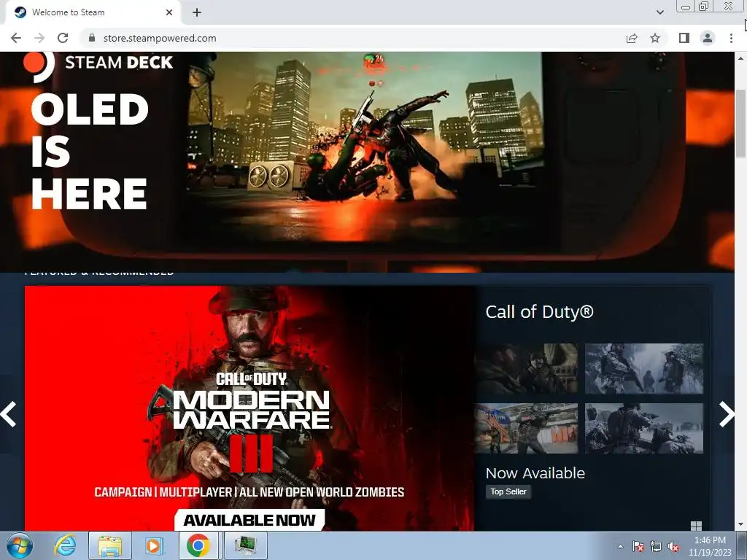Screen dimensions: 747x560
Task: Click scrollbar up arrow
Action: [740, 58]
